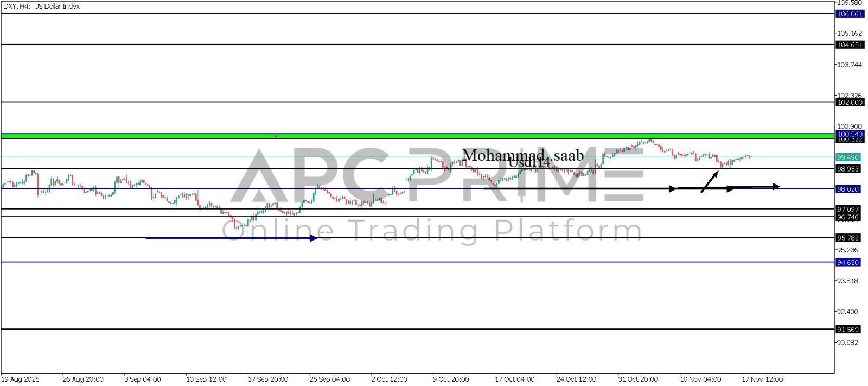Screen dimensions: 868x386
Task: Select the 100.540 blue price tag
Action: [x=849, y=134]
